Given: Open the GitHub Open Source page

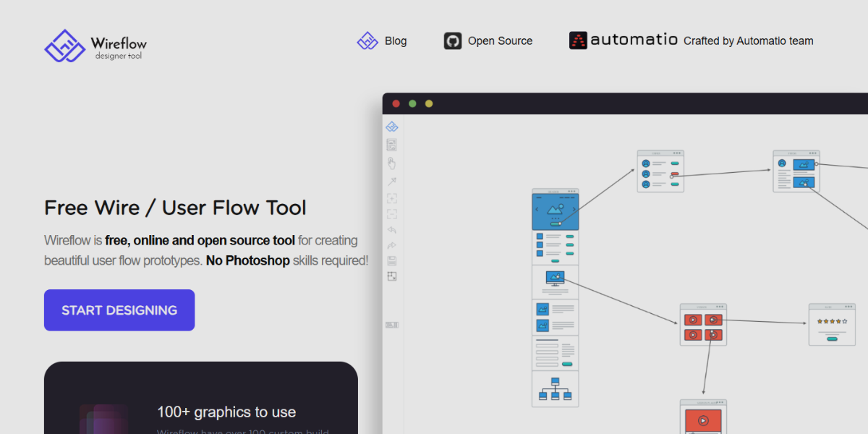Looking at the screenshot, I should [x=488, y=41].
